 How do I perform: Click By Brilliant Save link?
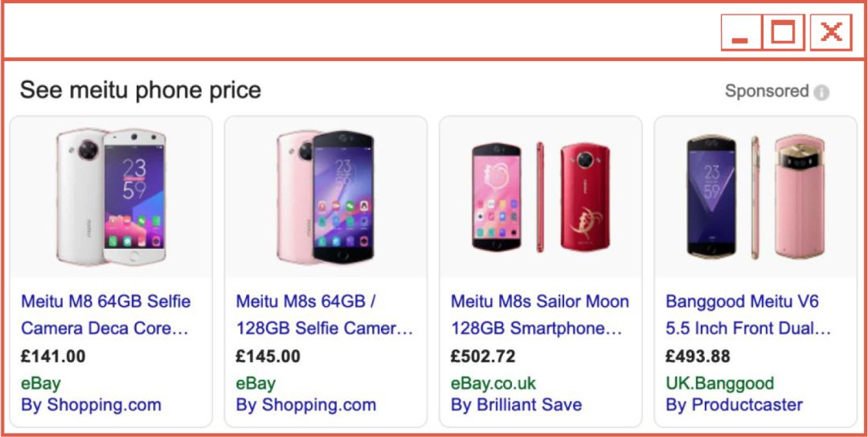(x=516, y=405)
